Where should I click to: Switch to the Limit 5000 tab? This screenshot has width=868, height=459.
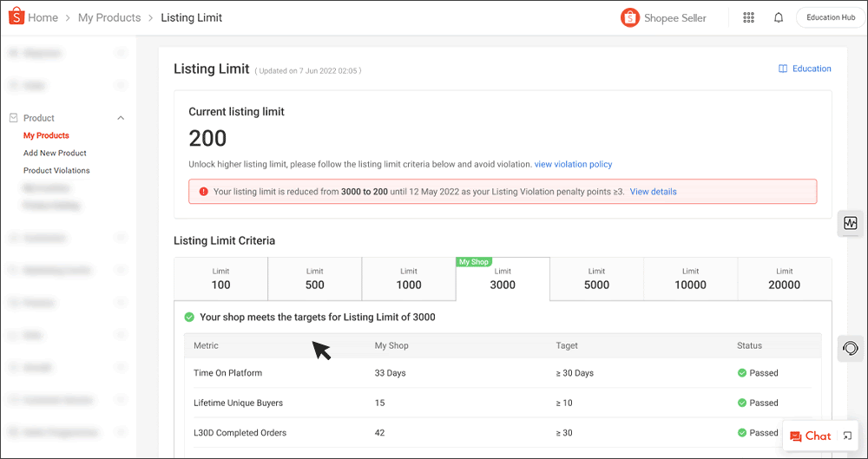596,279
